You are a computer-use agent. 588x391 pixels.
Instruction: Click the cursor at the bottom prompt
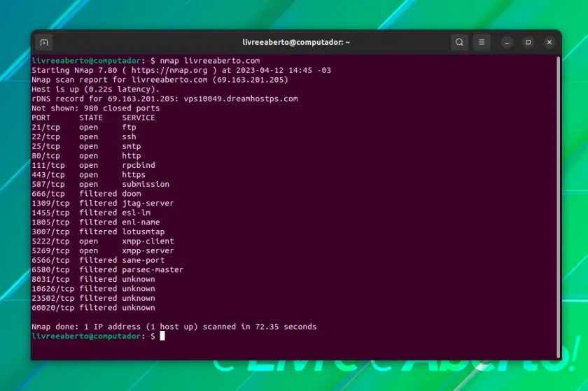click(162, 336)
